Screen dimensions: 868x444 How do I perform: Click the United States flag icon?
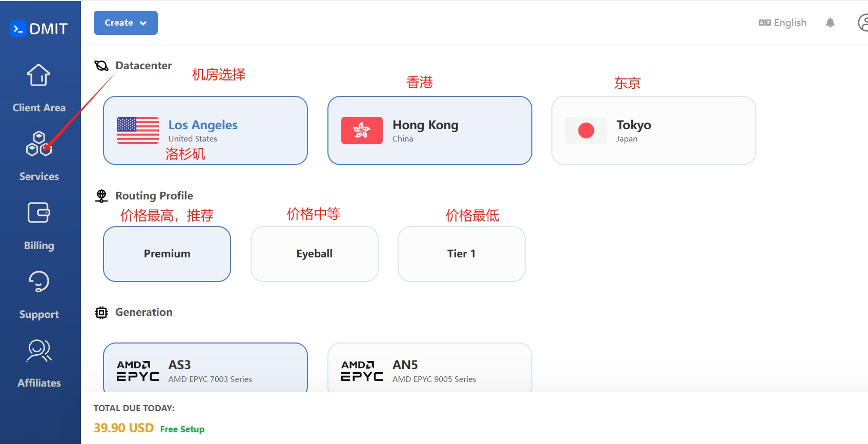(x=138, y=130)
